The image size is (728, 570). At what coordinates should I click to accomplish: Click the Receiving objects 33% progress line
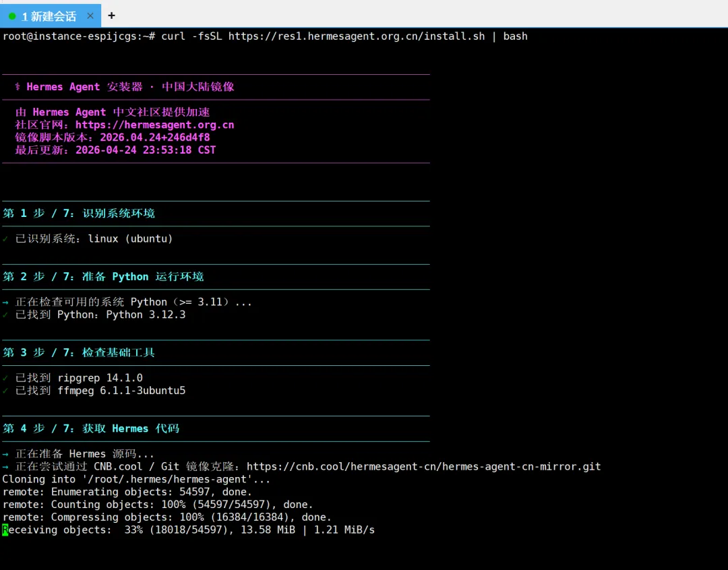[x=189, y=530]
